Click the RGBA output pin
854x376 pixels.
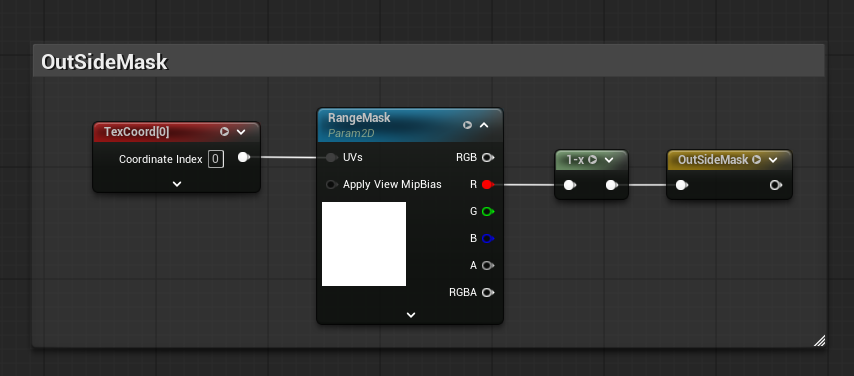click(x=488, y=293)
